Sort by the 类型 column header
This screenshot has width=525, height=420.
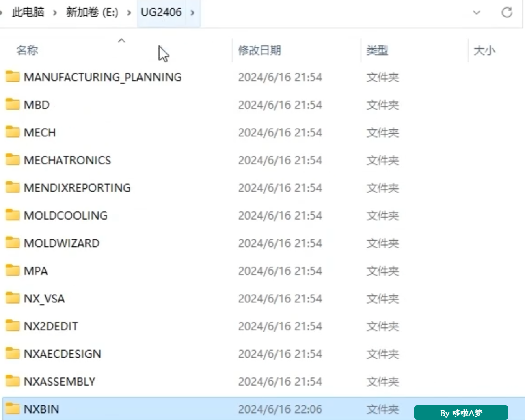pyautogui.click(x=377, y=50)
